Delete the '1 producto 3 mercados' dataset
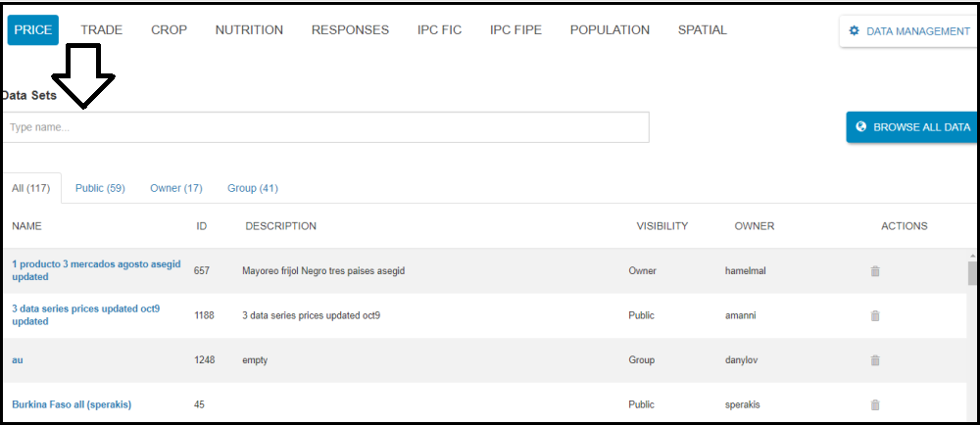The height and width of the screenshot is (425, 980). (x=875, y=271)
